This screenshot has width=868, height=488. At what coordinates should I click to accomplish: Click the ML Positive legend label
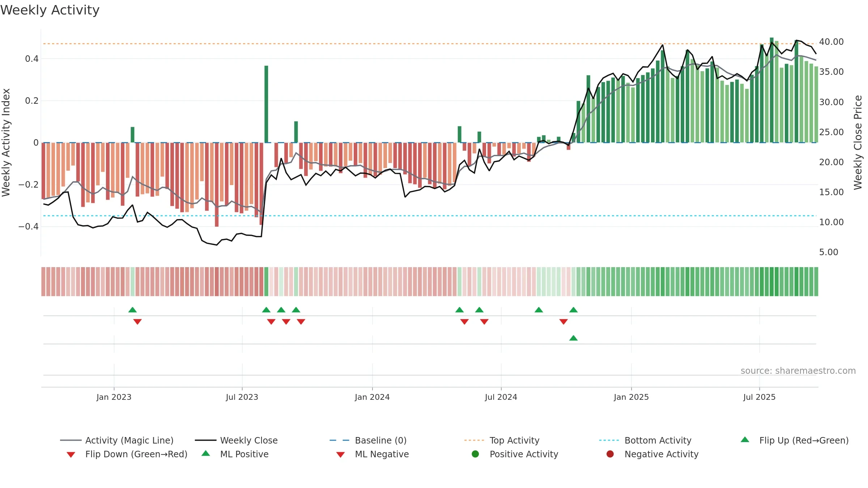244,454
